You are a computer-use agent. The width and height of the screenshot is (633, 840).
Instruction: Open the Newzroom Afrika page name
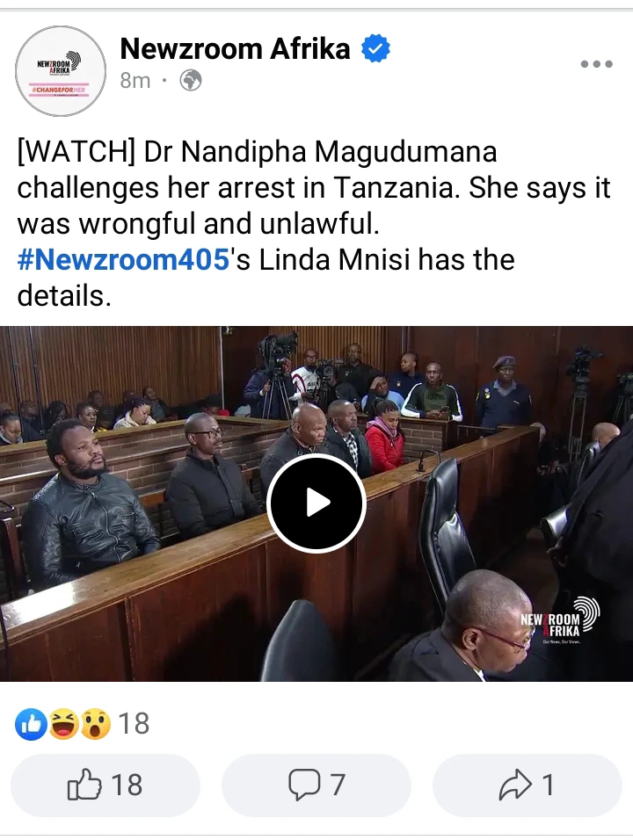coord(236,48)
